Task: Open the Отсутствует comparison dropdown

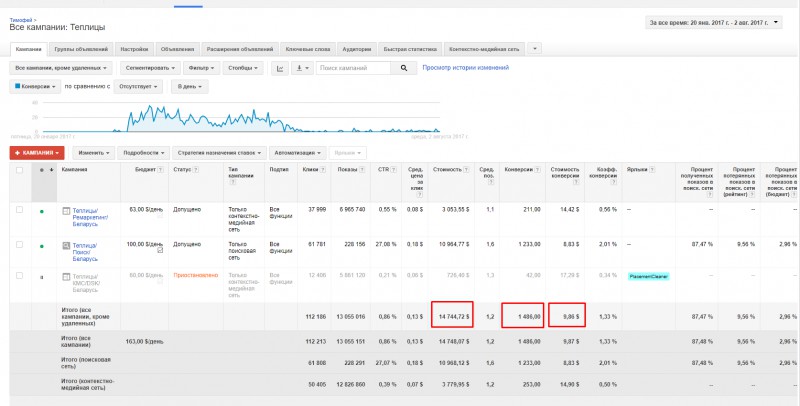Action: (138, 87)
